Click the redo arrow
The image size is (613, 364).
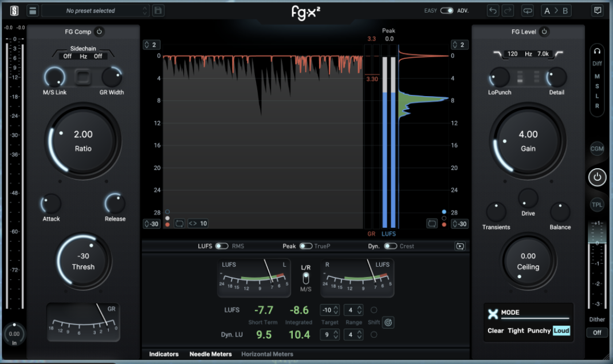pyautogui.click(x=508, y=10)
